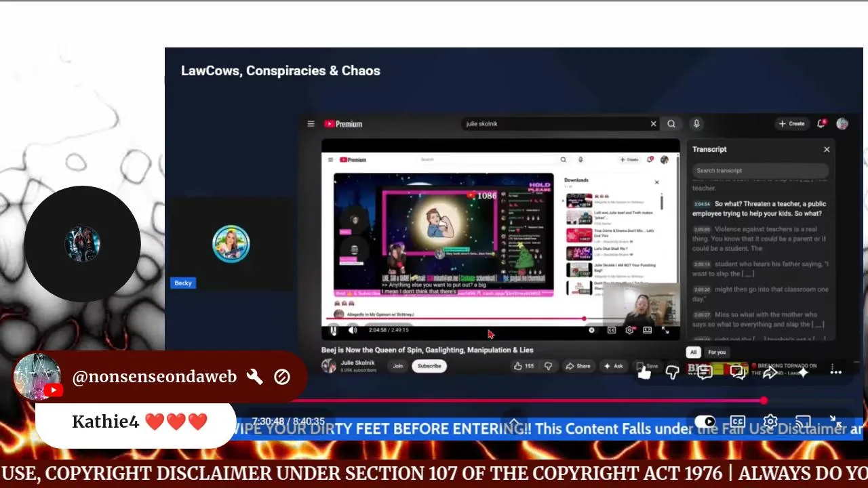Click the sparkle Ask overlay icon
868x488 pixels.
coord(803,371)
